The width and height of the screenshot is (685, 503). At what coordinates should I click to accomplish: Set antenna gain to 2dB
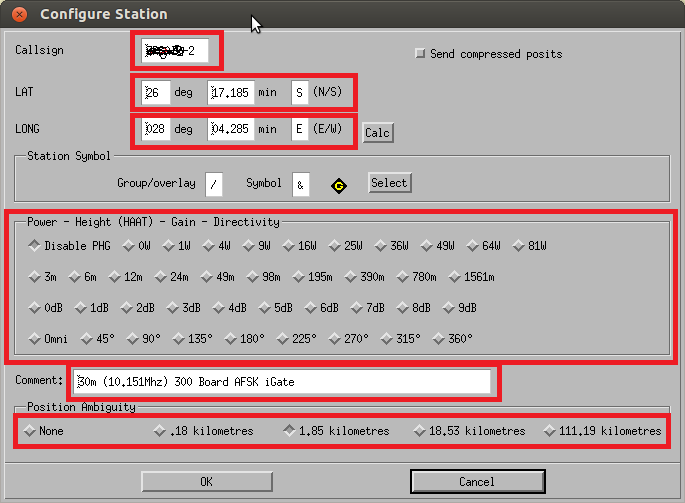pos(138,308)
